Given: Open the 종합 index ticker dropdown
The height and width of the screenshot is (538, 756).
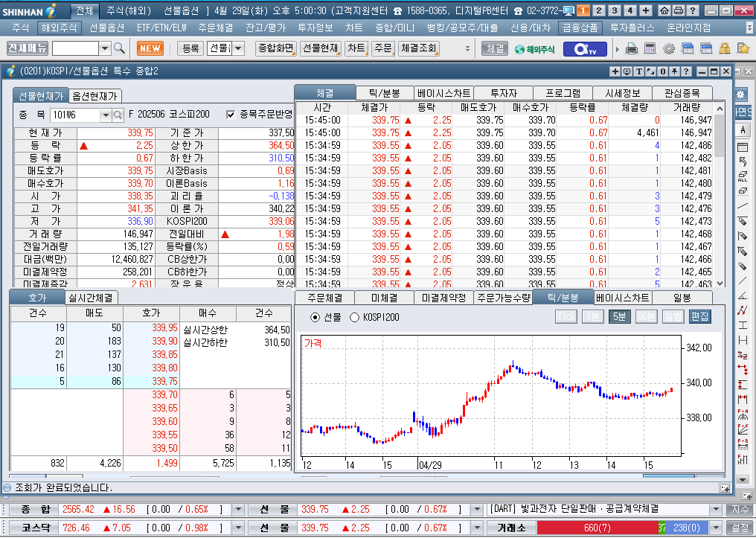Looking at the screenshot, I should 238,509.
